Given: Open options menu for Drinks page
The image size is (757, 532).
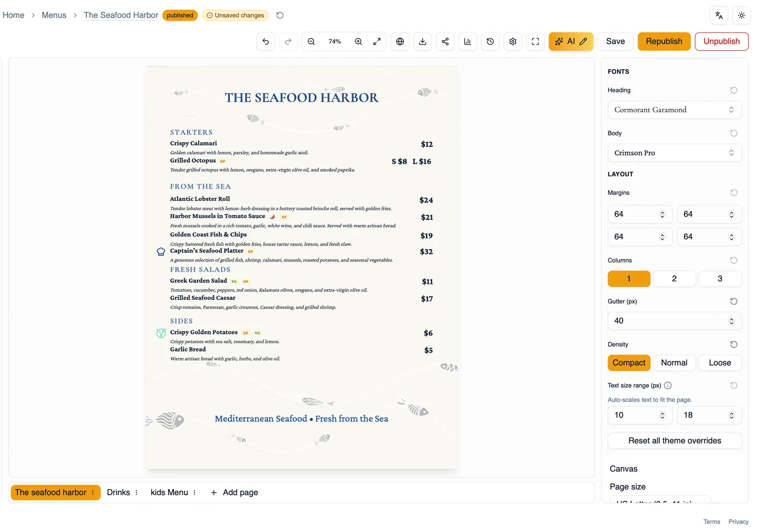Looking at the screenshot, I should [x=136, y=493].
